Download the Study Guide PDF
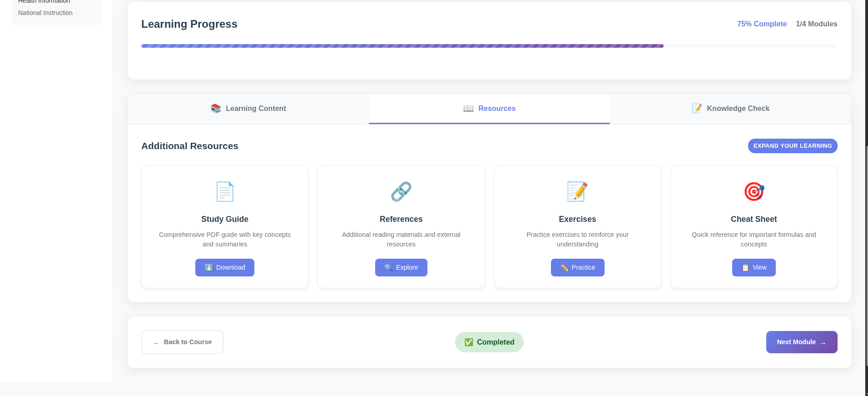Screen dimensions: 868x396 225,267
